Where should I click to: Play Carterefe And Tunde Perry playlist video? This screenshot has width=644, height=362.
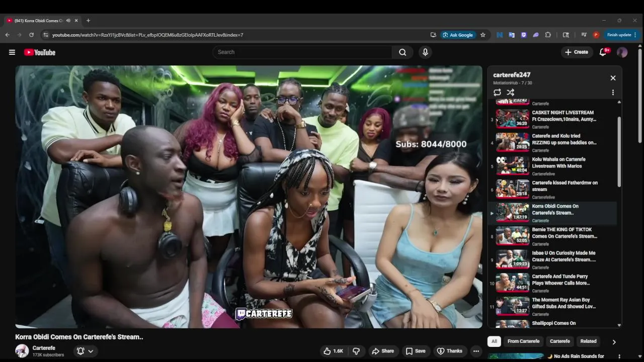(x=552, y=284)
